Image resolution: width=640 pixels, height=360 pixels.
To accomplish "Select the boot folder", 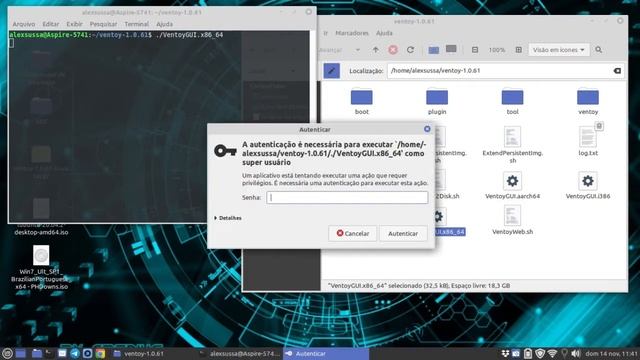I will pos(362,102).
